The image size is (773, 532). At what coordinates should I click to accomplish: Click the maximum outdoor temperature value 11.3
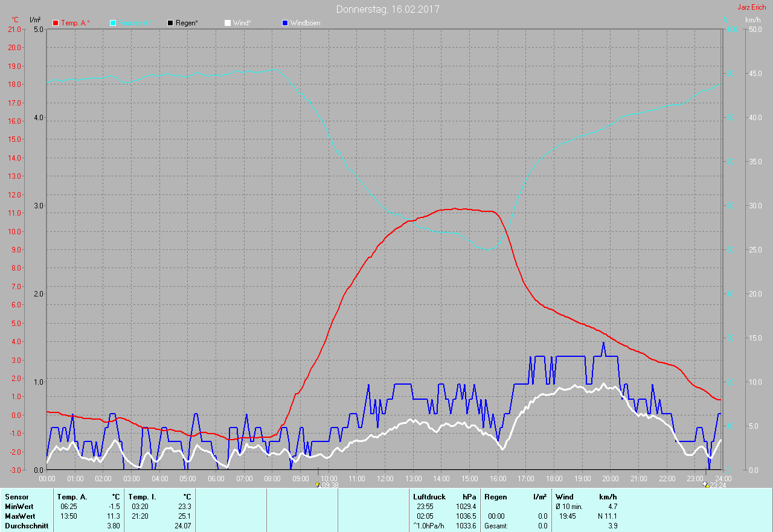tap(114, 516)
